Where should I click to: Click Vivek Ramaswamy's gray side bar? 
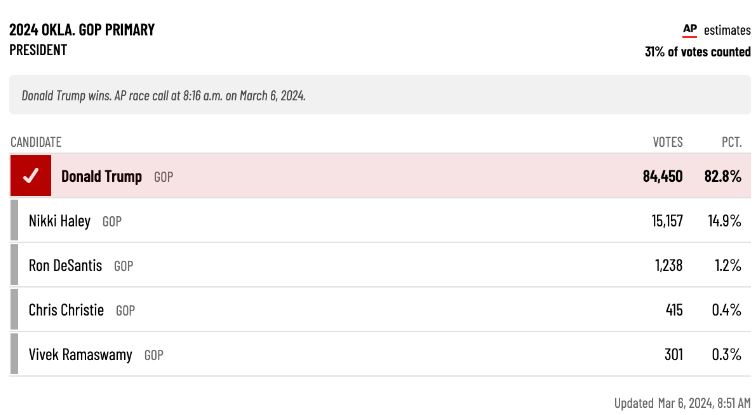pos(14,355)
